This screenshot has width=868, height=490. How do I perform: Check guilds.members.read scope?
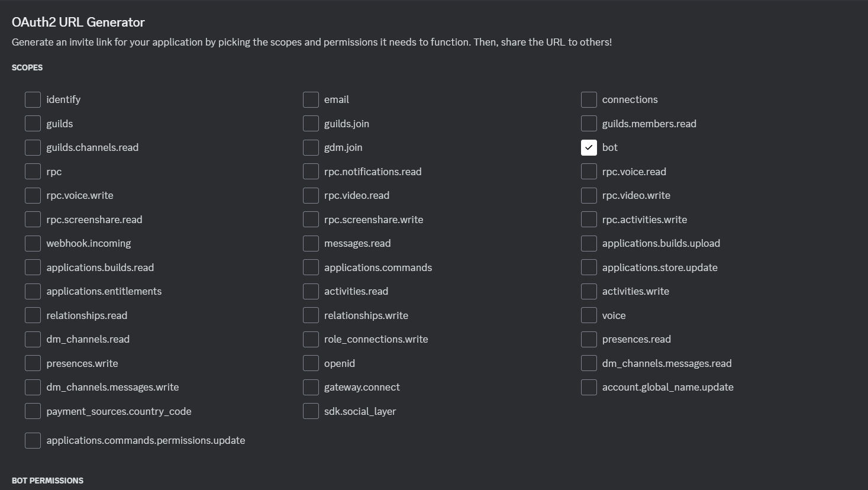(x=589, y=123)
